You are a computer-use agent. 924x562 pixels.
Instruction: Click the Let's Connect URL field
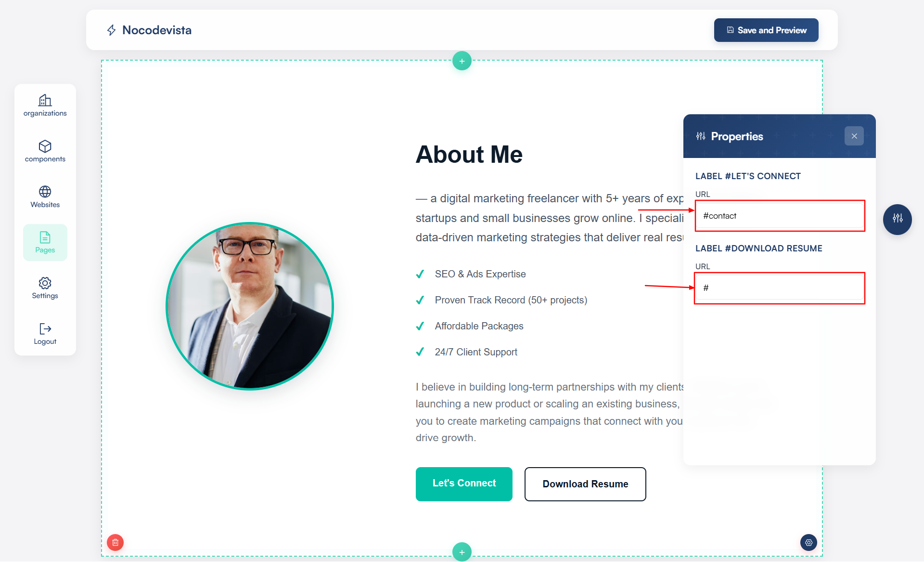pos(780,216)
